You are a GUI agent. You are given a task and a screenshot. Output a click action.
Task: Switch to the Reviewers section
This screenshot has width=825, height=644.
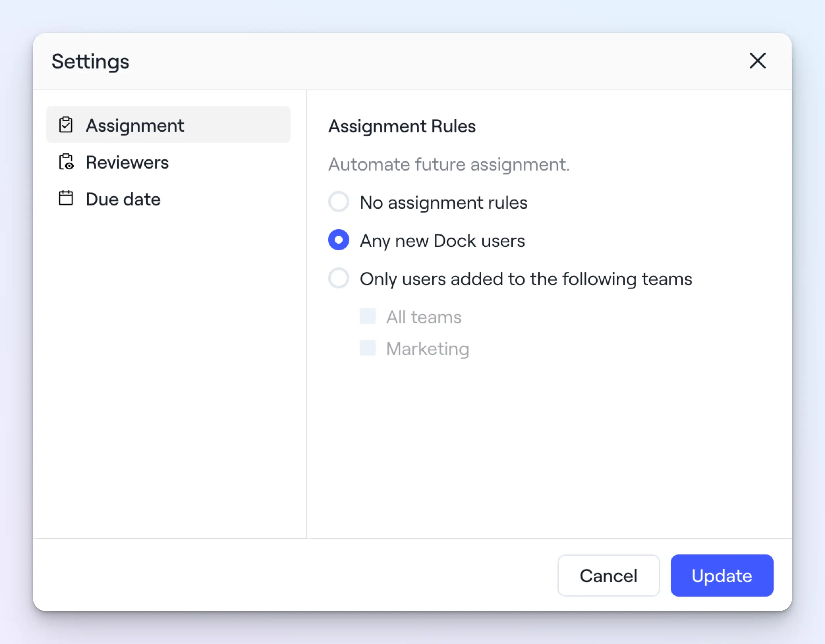pos(127,162)
